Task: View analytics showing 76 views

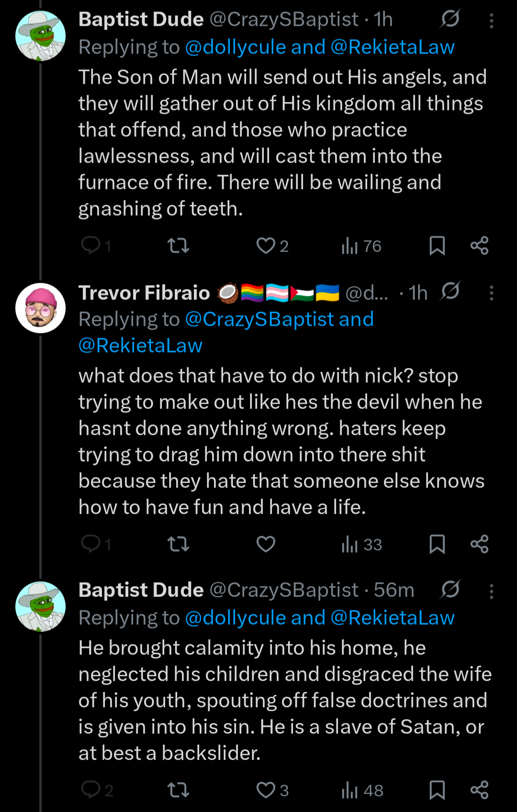Action: point(361,246)
